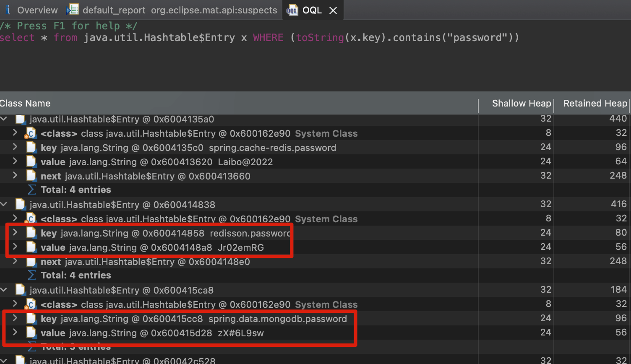Focus the OQL query editor text

point(259,38)
